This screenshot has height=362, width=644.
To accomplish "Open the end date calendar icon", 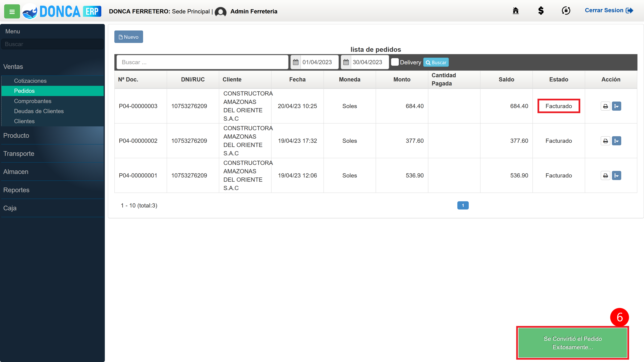I will pyautogui.click(x=346, y=62).
